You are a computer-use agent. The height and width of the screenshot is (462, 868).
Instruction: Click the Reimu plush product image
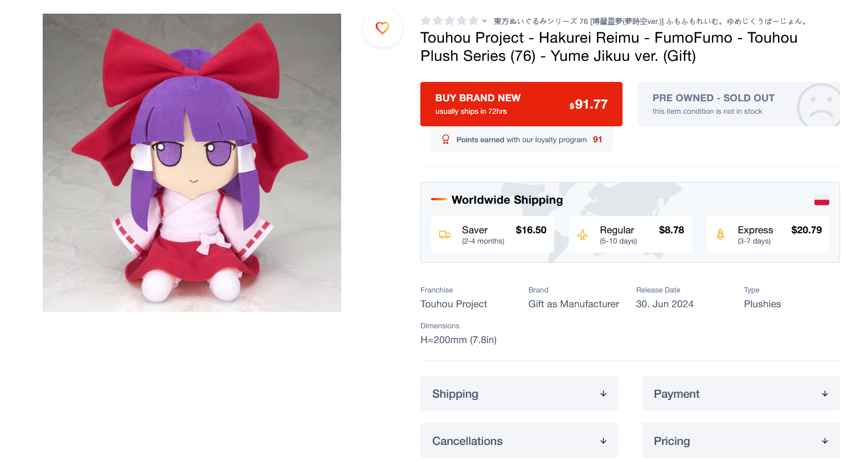[x=192, y=163]
